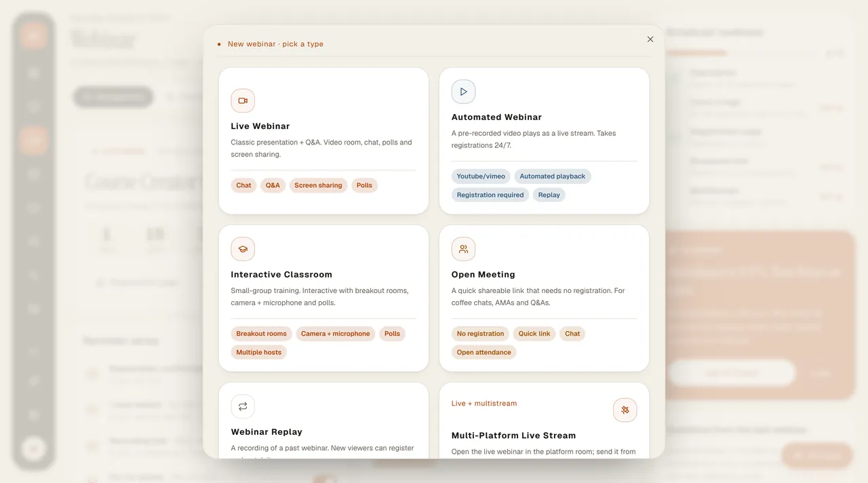The height and width of the screenshot is (483, 868).
Task: Click the Registration required tag
Action: click(490, 195)
